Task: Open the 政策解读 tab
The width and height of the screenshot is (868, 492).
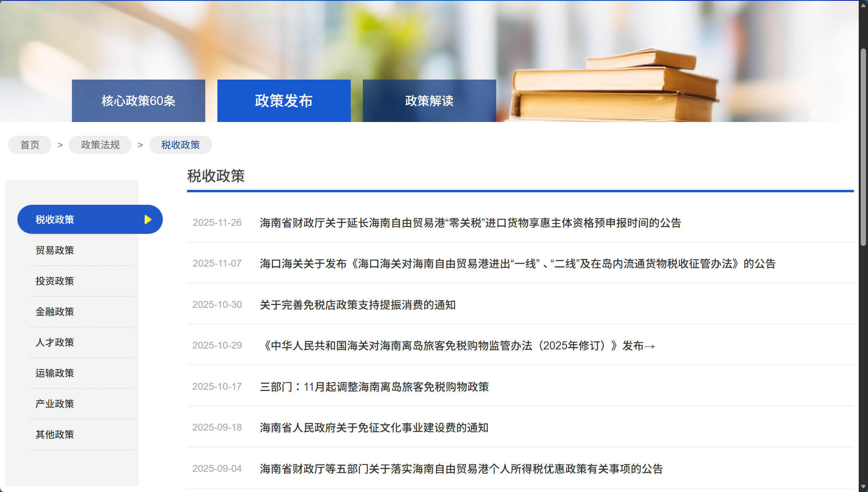Action: click(429, 101)
